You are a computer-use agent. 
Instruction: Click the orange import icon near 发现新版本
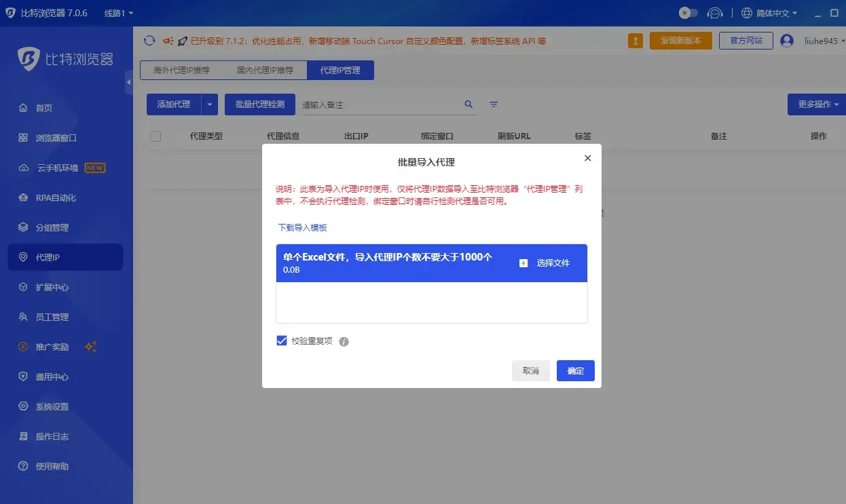[x=636, y=41]
